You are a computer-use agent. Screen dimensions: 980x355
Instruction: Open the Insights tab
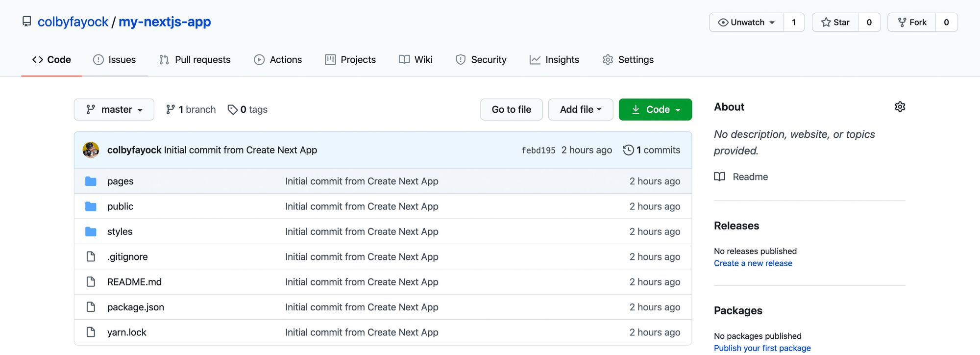(x=554, y=60)
